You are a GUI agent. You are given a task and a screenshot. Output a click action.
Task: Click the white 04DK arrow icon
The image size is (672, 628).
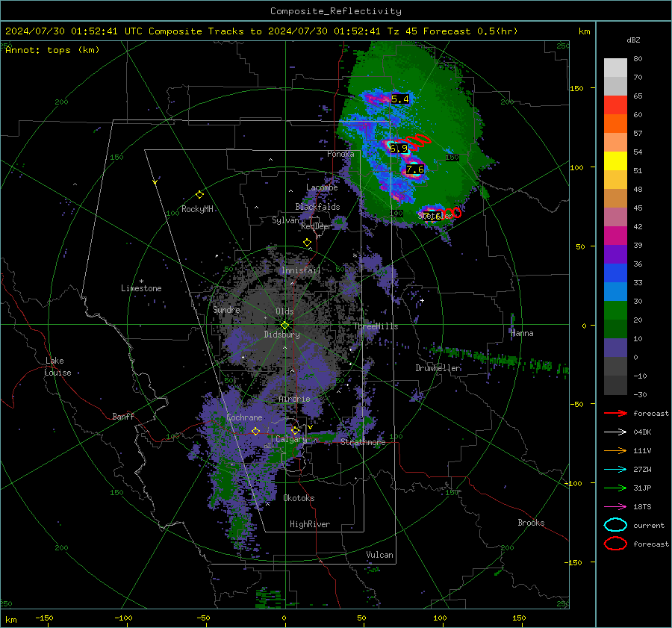pyautogui.click(x=615, y=432)
